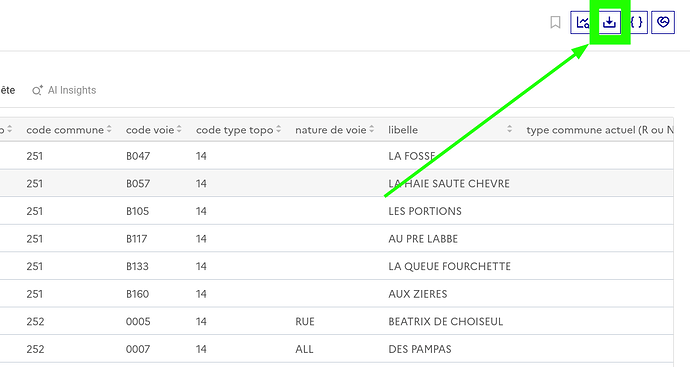Click nature de voie RUE
This screenshot has height=367, width=690.
click(305, 322)
